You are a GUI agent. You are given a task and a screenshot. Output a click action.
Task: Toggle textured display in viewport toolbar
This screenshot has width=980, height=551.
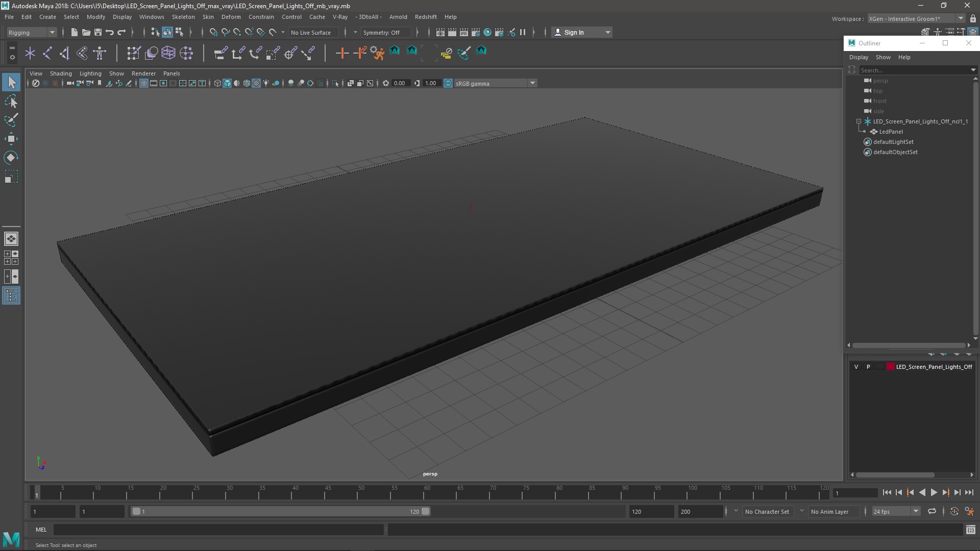pos(256,83)
